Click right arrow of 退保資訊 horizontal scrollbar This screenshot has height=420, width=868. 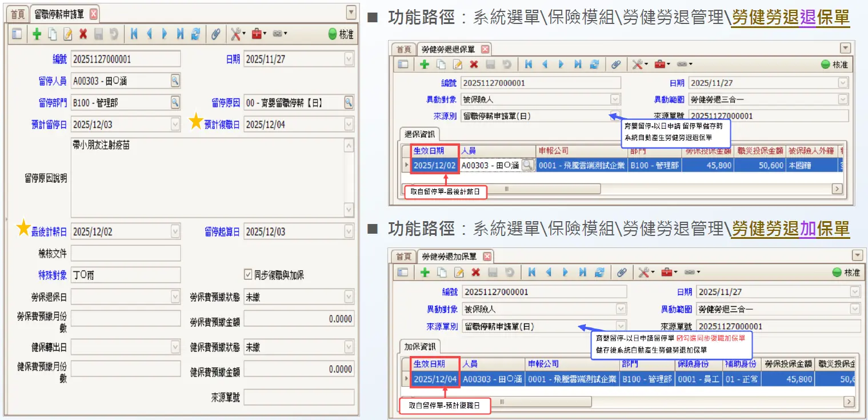coord(837,189)
